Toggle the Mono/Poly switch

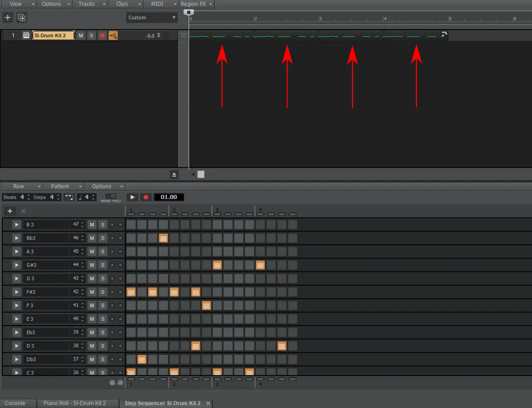coord(111,196)
